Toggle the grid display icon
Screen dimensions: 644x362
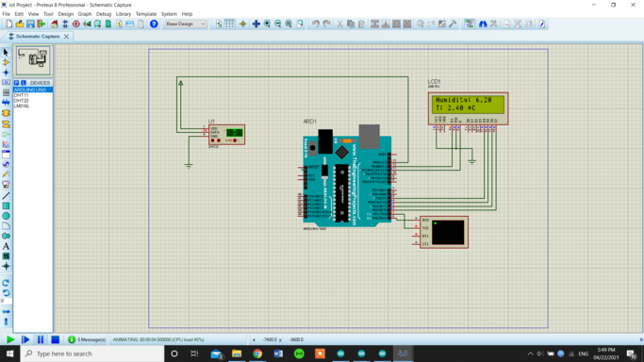229,25
